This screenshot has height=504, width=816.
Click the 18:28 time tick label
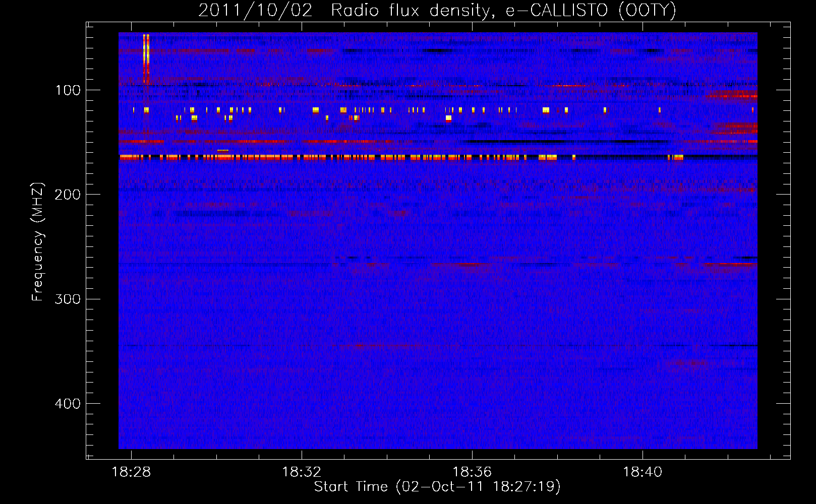[131, 472]
